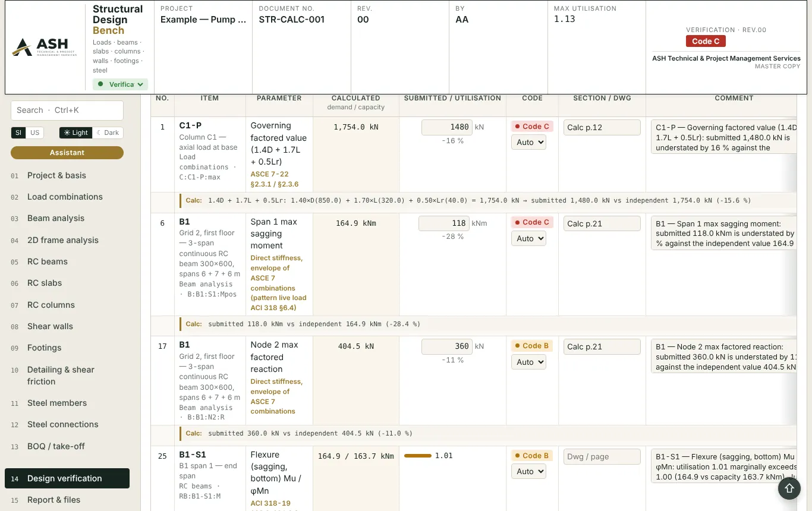Open the Verifica mode dropdown
This screenshot has width=812, height=511.
(120, 84)
